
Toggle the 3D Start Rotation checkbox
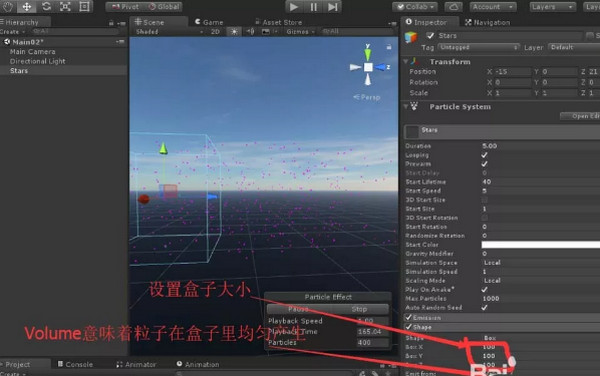coord(484,218)
